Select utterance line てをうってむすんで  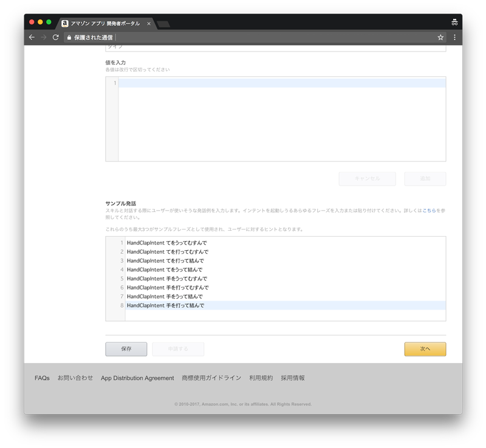click(286, 243)
